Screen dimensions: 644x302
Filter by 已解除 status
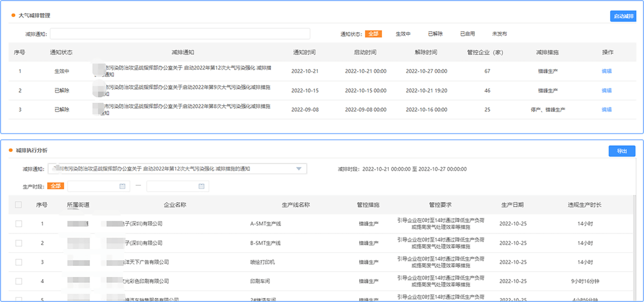435,34
